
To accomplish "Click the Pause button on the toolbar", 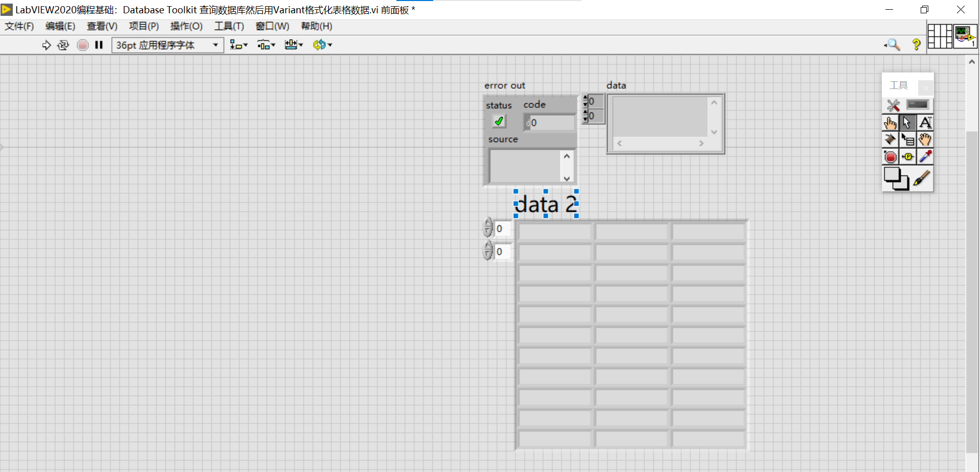I will (99, 45).
